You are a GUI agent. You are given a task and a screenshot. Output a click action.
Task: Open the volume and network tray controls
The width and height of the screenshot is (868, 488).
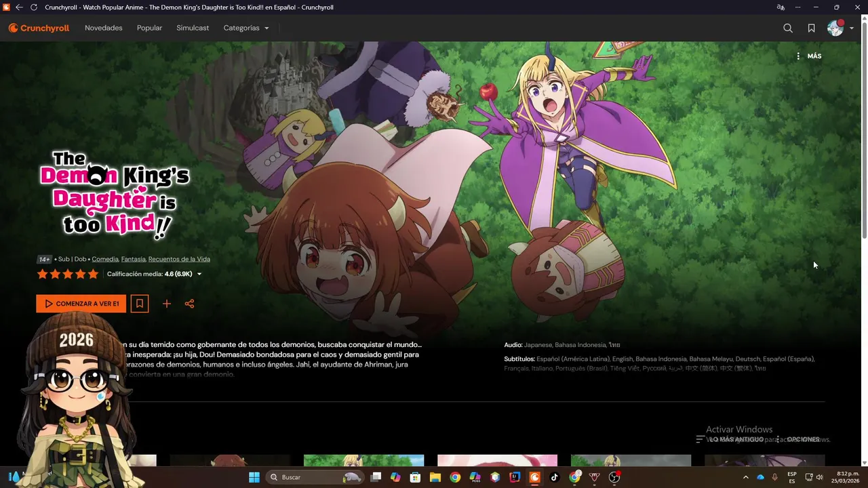(x=814, y=477)
